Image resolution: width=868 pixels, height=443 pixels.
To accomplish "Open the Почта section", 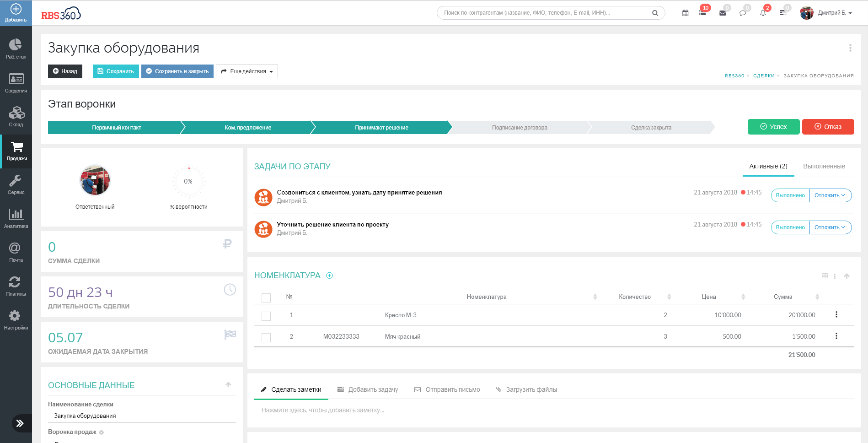I will [16, 252].
